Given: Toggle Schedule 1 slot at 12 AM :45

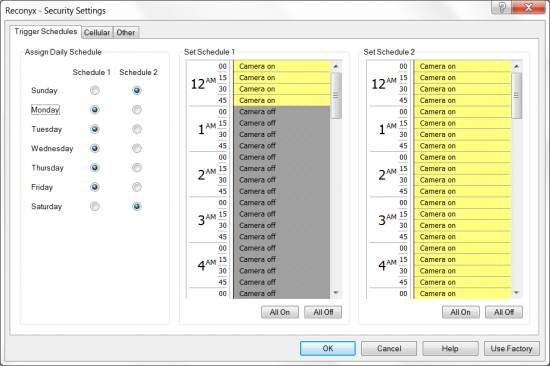Looking at the screenshot, I should (282, 100).
